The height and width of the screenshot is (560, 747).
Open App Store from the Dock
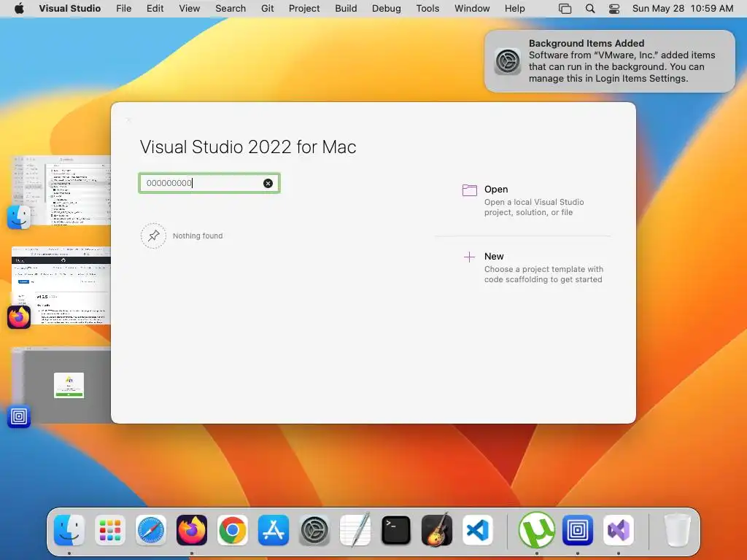tap(274, 530)
